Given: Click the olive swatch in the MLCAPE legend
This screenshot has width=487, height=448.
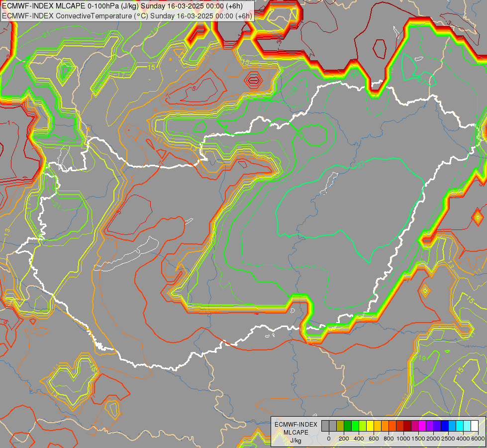Looking at the screenshot, I should (340, 426).
